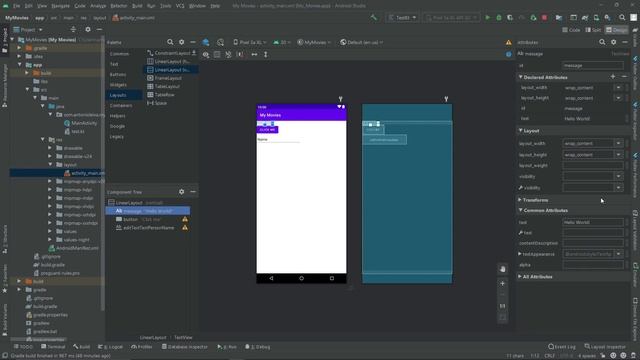Viewport: 640px width, 360px height.
Task: Click warning icon on the button component row
Action: [x=185, y=219]
